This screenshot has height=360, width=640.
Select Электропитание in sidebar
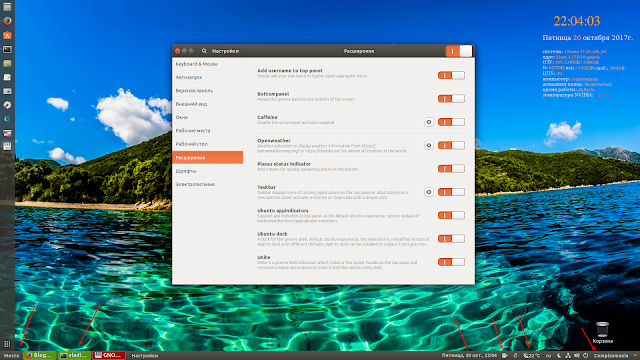[208, 184]
